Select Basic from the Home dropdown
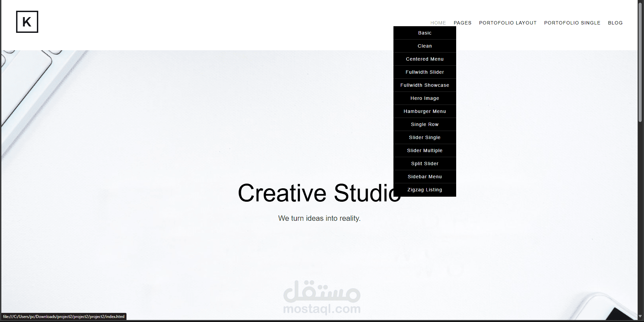This screenshot has width=644, height=322. point(425,33)
